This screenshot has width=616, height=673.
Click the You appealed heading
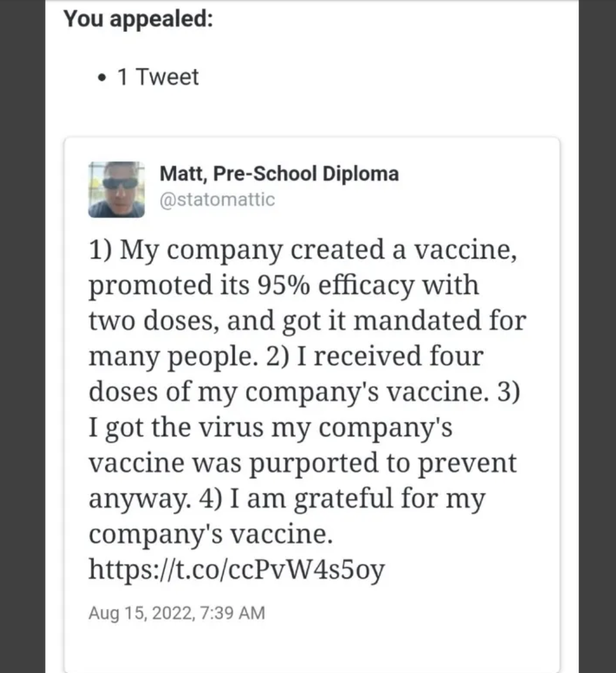pos(138,19)
